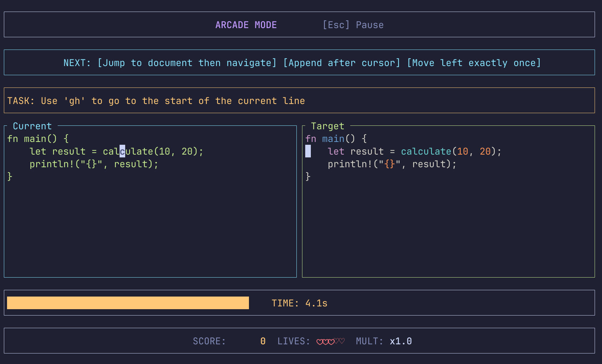This screenshot has width=602, height=364.
Task: Click the SCORE label
Action: pos(209,341)
